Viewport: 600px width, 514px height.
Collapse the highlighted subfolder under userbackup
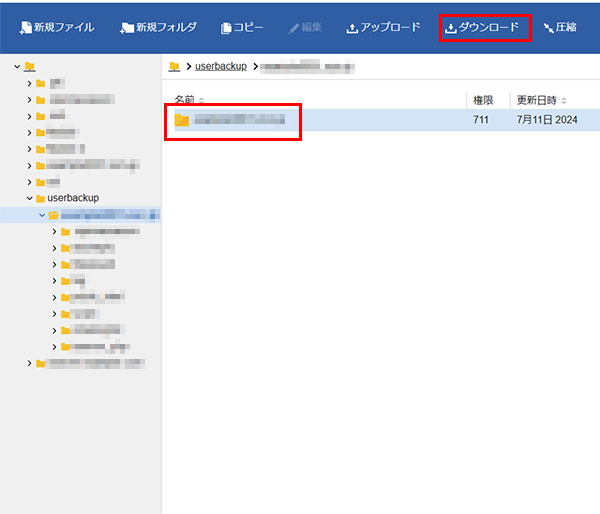click(41, 215)
